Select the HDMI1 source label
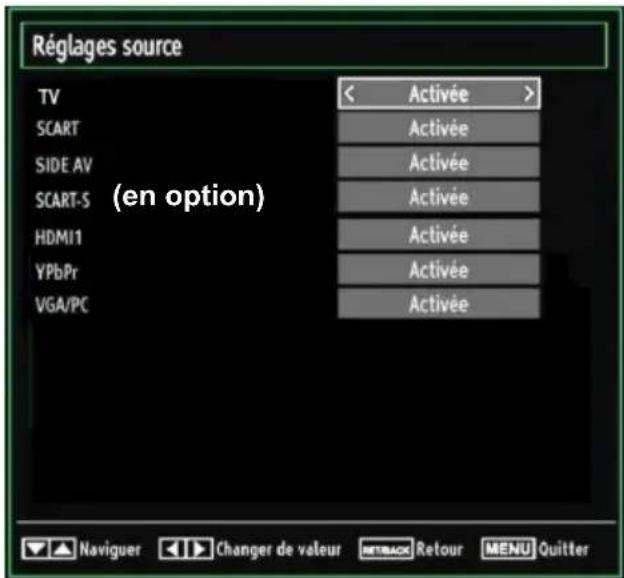 pos(58,237)
